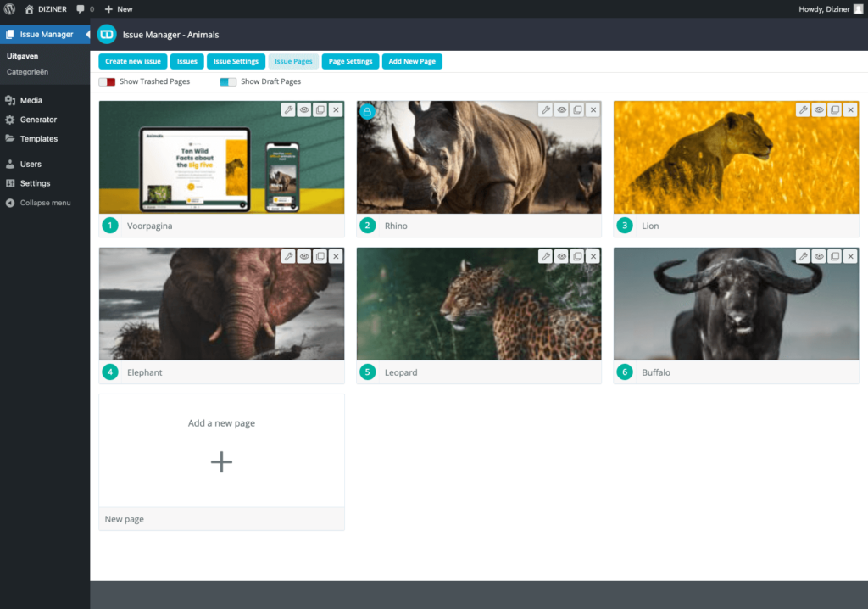The height and width of the screenshot is (609, 868).
Task: Click the wrench icon on Elephant page
Action: [288, 256]
